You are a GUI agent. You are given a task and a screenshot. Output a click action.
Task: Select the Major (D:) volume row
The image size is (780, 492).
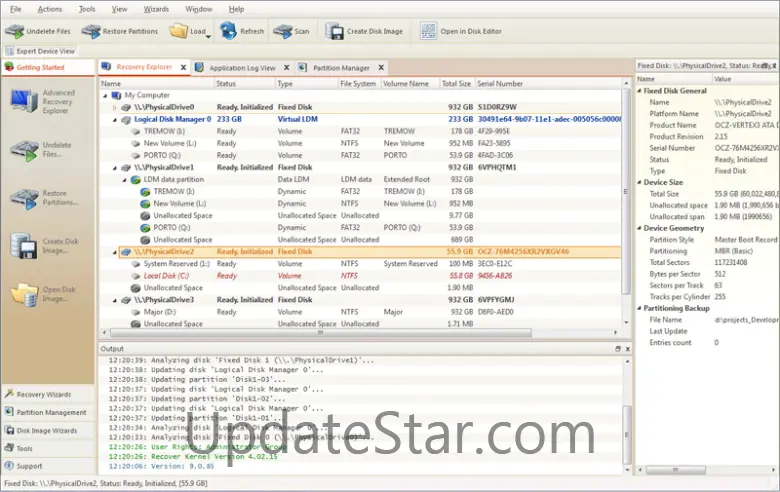[360, 312]
